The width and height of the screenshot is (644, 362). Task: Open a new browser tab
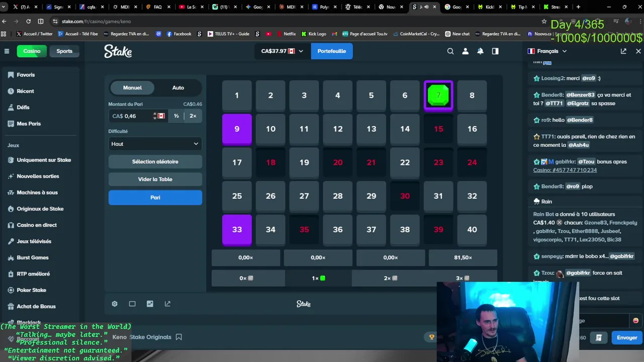tap(578, 7)
